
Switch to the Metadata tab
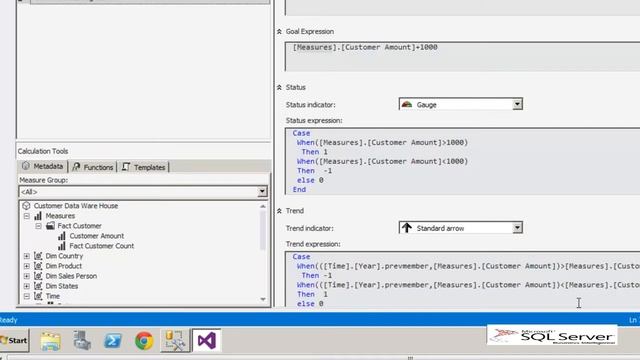[x=43, y=167]
